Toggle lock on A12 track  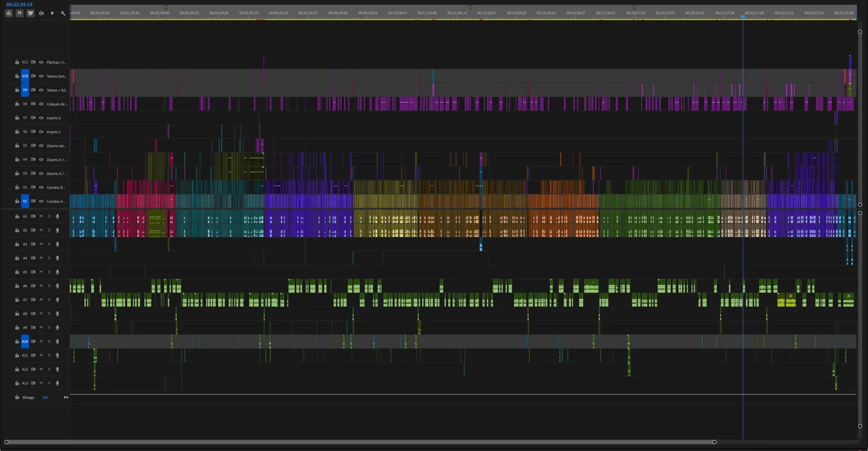(x=17, y=369)
